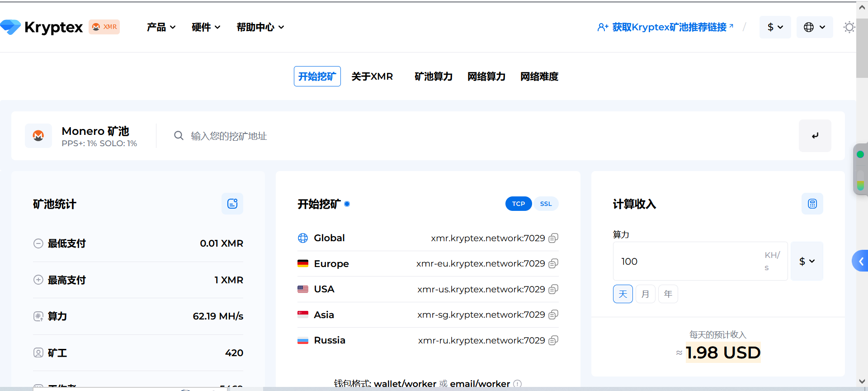Submit address with the enter arrow button

pos(815,136)
